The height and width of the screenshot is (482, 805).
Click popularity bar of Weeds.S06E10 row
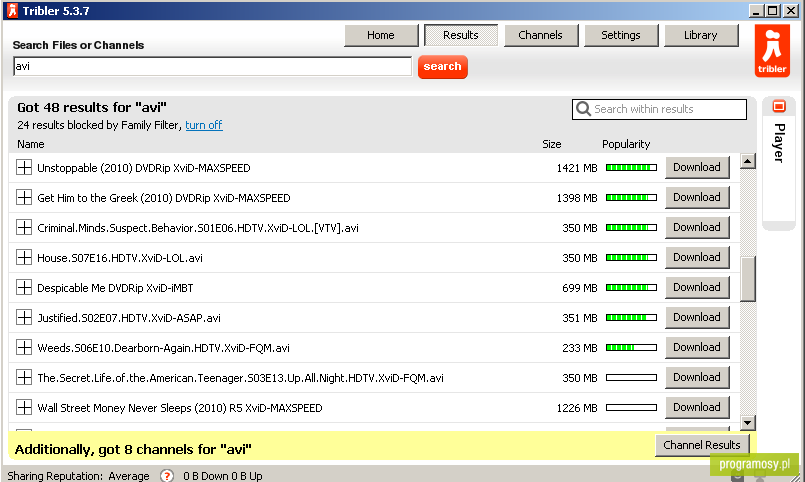631,348
